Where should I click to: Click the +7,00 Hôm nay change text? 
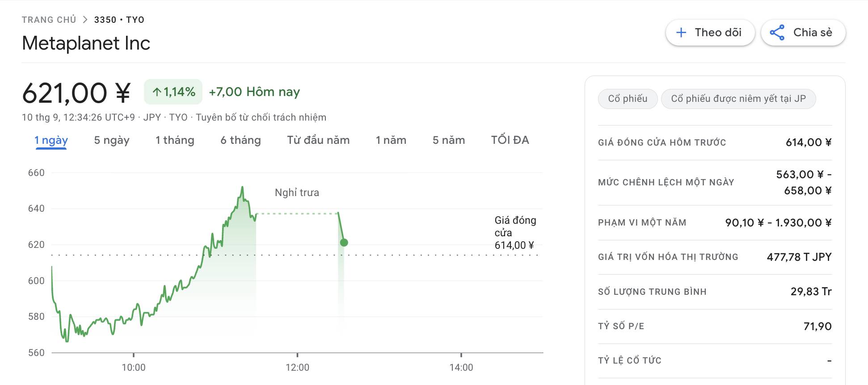pyautogui.click(x=254, y=92)
